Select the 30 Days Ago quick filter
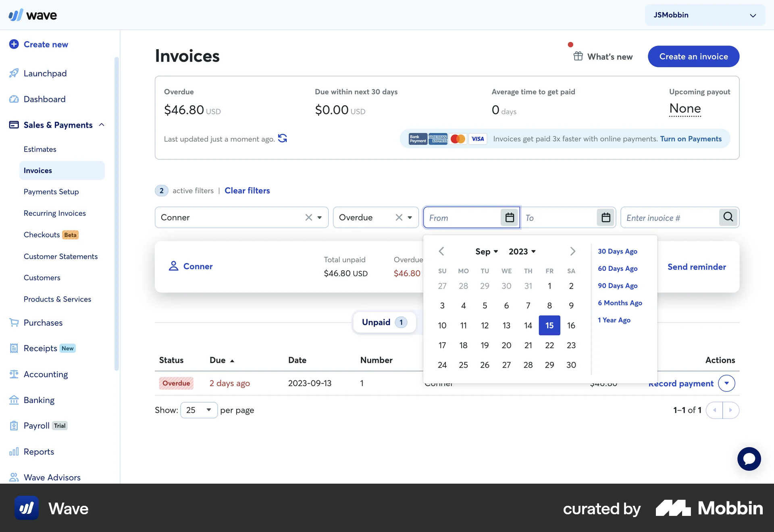This screenshot has height=532, width=774. pyautogui.click(x=617, y=251)
